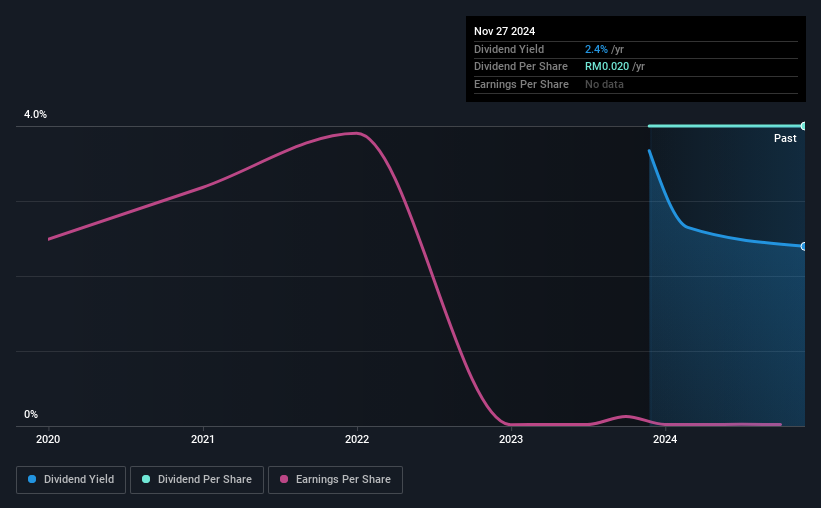This screenshot has width=821, height=508.
Task: Click the pink Earnings Per Share legend dot
Action: (x=284, y=479)
